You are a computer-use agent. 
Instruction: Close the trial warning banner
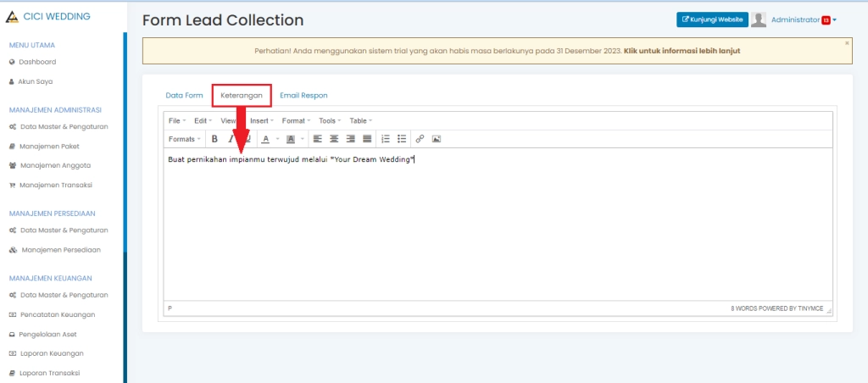(x=847, y=42)
